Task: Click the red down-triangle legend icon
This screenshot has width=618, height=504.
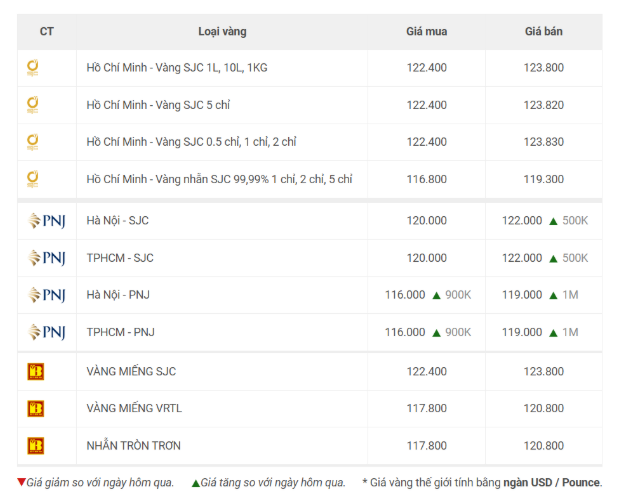Action: [x=21, y=482]
